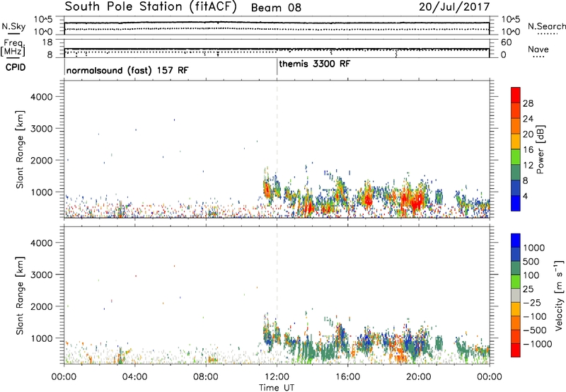Click the '20:00' time axis label

419,377
